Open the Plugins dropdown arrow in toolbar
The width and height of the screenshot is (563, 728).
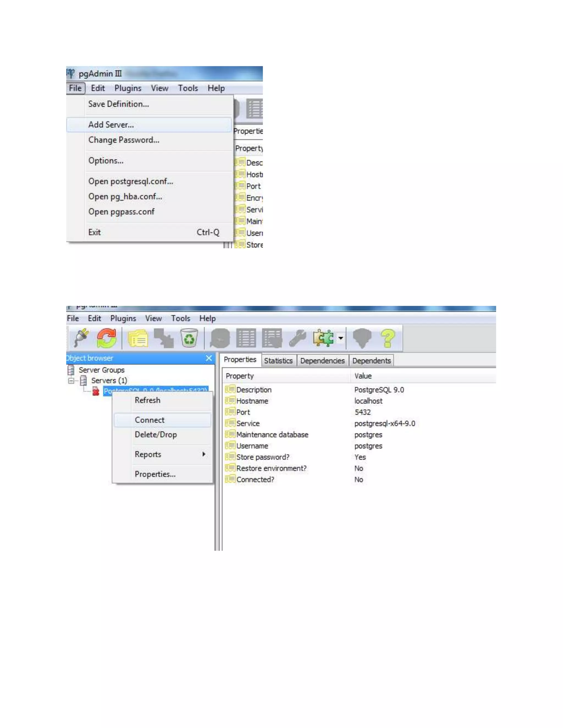click(341, 338)
